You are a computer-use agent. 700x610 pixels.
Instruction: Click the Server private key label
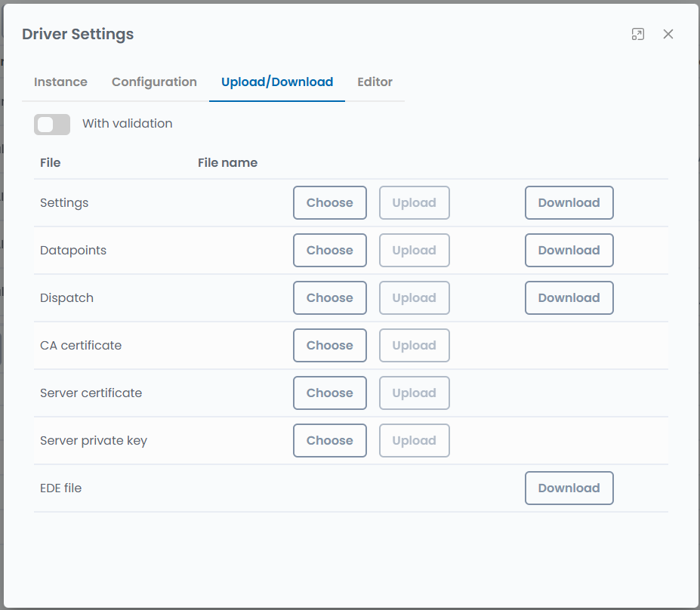94,441
